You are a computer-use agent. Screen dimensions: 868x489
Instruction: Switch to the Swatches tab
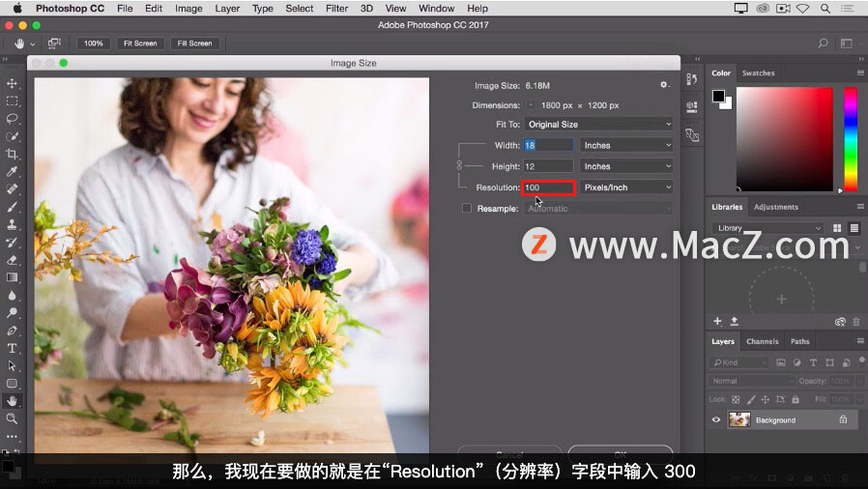tap(759, 73)
